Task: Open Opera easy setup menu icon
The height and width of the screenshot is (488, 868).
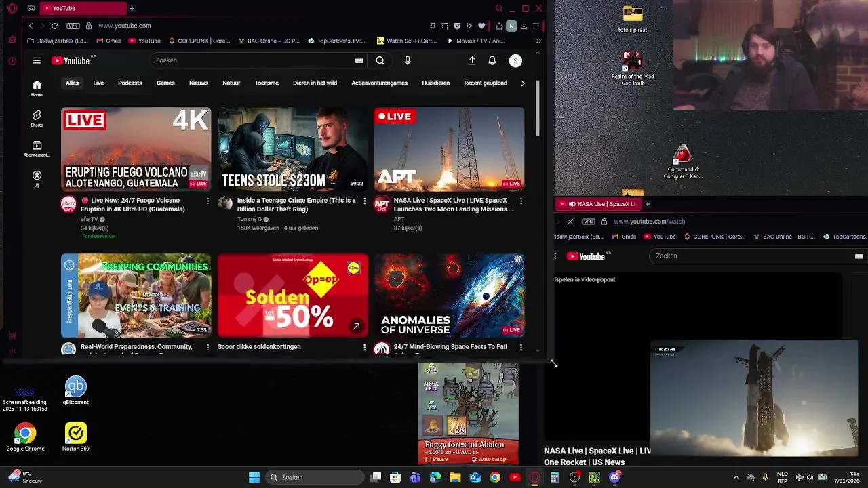Action: click(536, 26)
